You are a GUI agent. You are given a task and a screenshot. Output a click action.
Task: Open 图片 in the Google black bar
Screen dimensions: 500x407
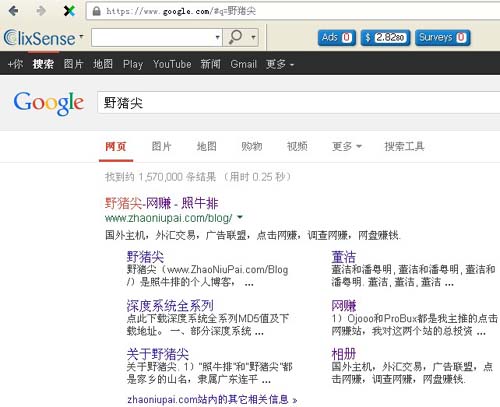[x=73, y=64]
